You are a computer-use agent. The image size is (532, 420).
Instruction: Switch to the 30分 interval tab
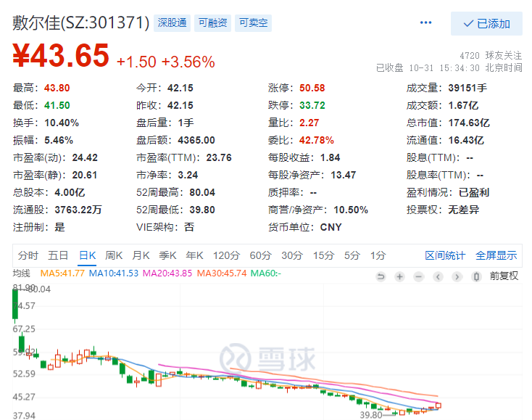(x=292, y=255)
